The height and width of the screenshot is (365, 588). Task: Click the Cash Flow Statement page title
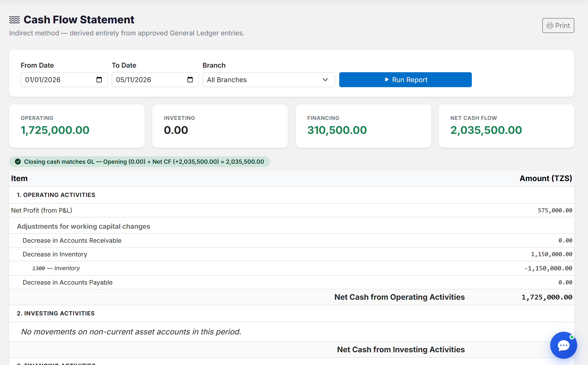tap(79, 20)
